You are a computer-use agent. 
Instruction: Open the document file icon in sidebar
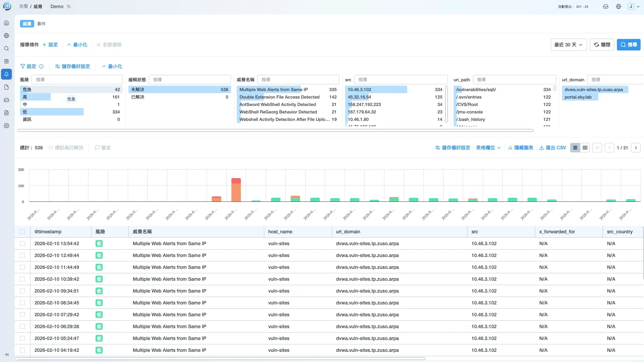point(6,87)
